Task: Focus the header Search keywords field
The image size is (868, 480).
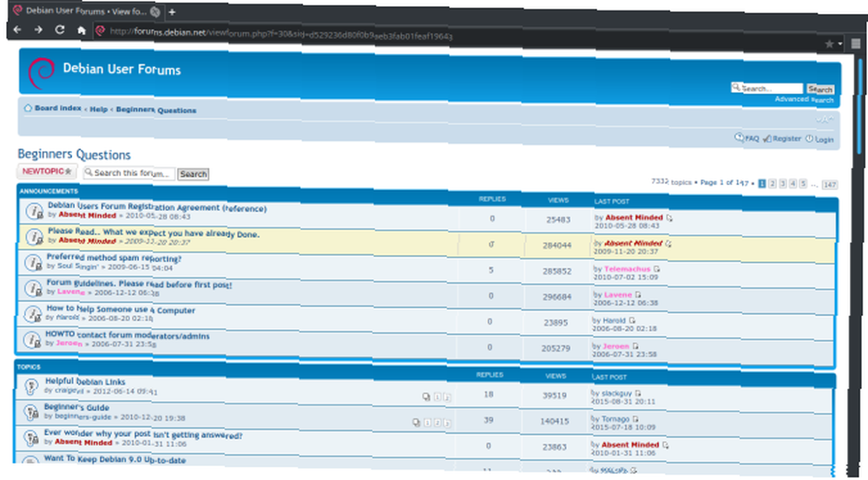Action: click(x=766, y=88)
